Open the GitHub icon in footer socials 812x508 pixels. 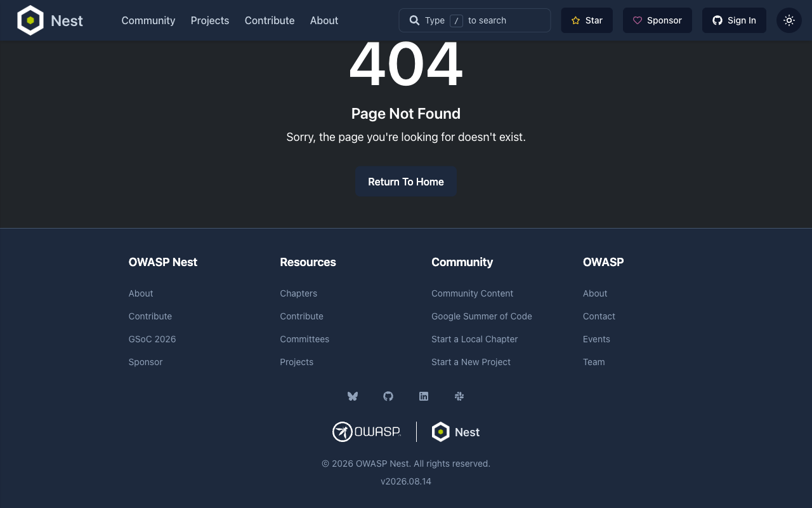[388, 396]
